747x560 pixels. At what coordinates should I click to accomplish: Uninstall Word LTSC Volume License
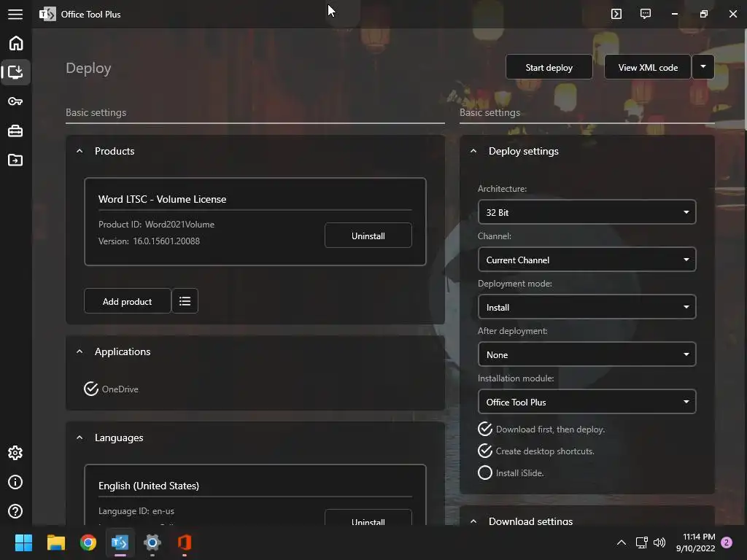pyautogui.click(x=368, y=236)
